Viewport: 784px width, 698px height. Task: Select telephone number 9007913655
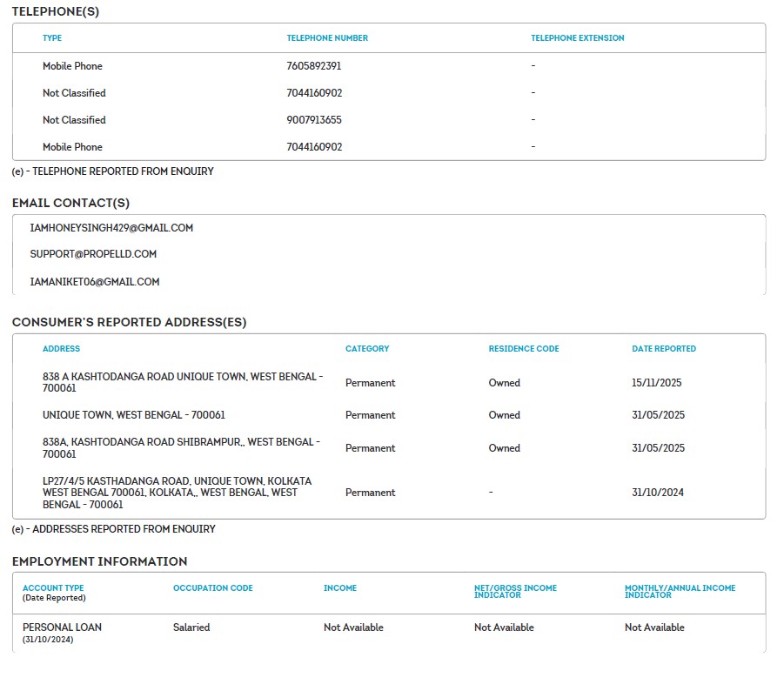313,120
